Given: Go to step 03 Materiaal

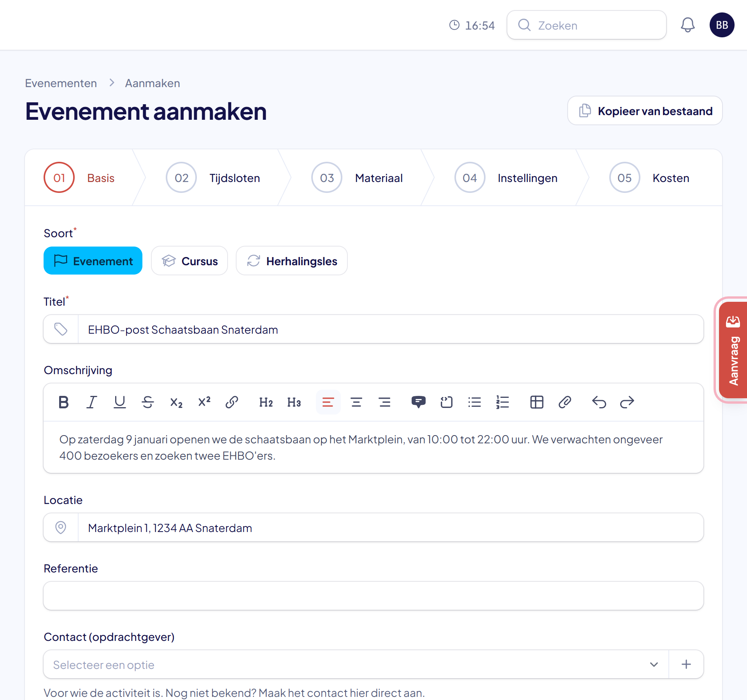Looking at the screenshot, I should point(357,178).
